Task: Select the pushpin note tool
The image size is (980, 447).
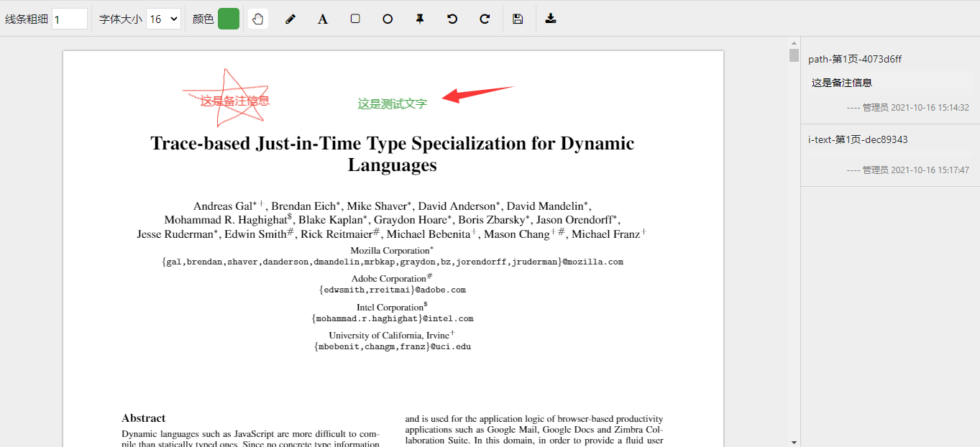Action: click(x=420, y=19)
